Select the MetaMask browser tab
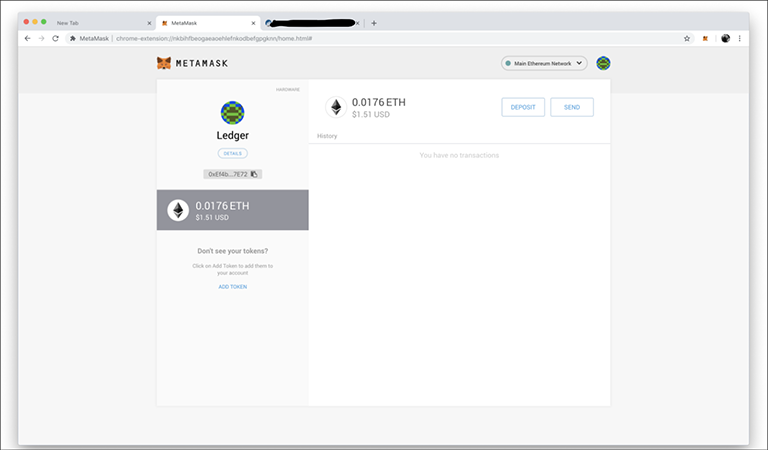The height and width of the screenshot is (450, 768). 206,23
